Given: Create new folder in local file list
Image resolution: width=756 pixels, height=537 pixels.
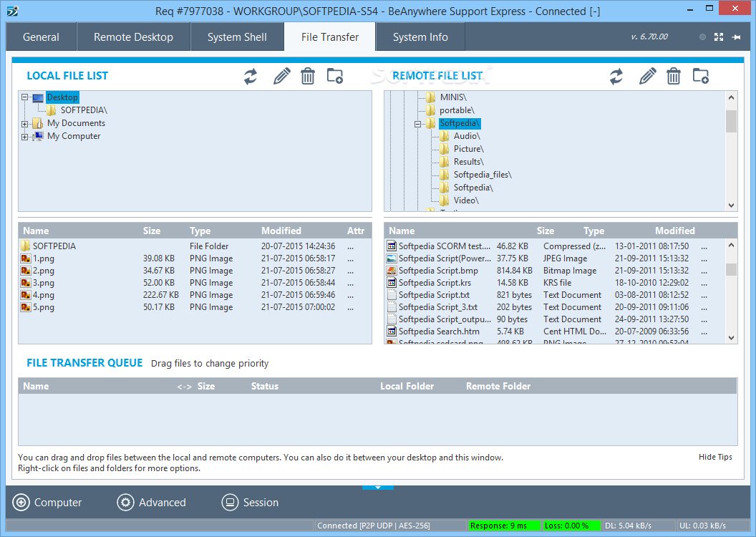Looking at the screenshot, I should pyautogui.click(x=334, y=76).
